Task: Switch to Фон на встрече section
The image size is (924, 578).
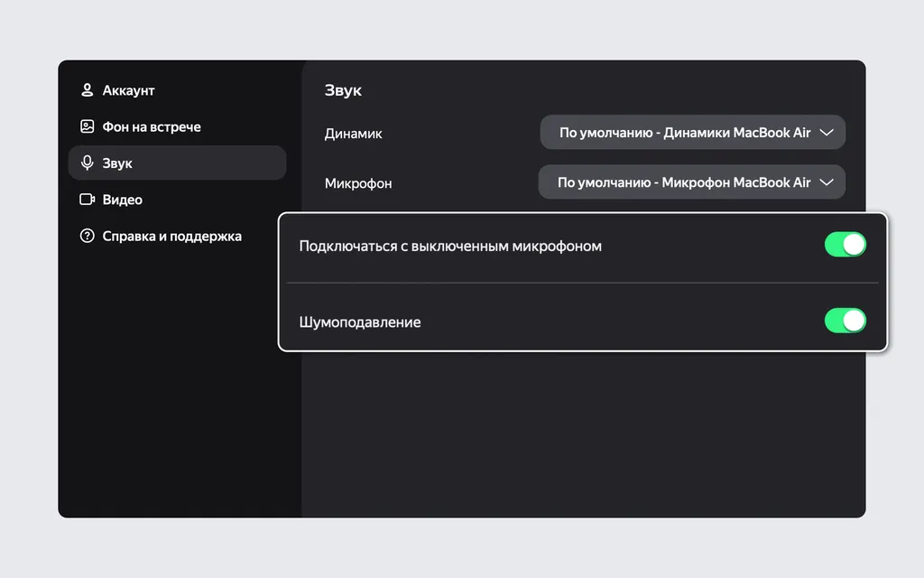Action: tap(177, 126)
